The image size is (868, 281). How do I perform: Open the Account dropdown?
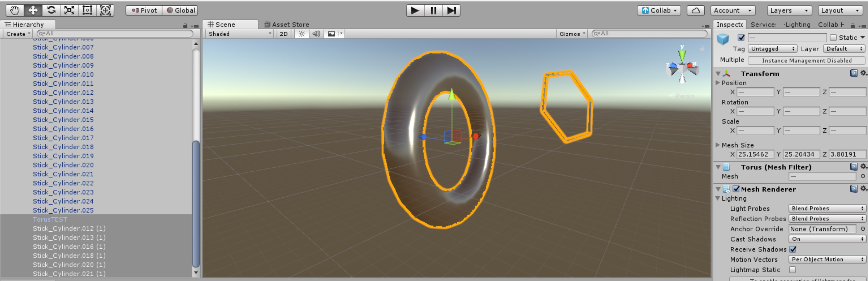(x=733, y=10)
